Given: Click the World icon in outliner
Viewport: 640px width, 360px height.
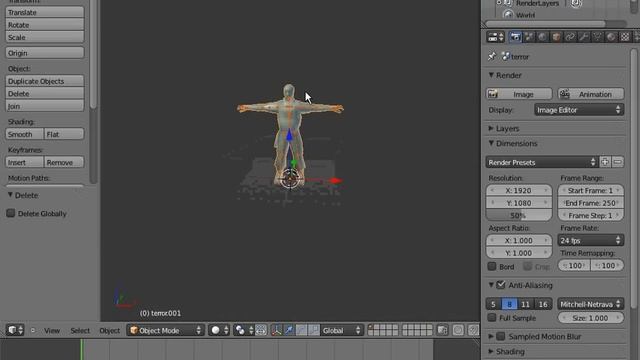Looking at the screenshot, I should [x=508, y=15].
